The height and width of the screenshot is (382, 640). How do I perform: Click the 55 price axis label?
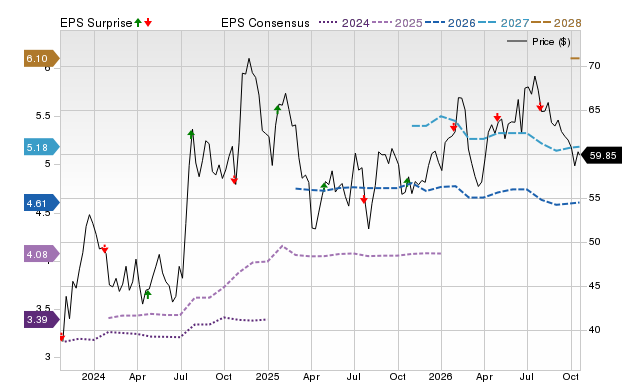pyautogui.click(x=594, y=198)
